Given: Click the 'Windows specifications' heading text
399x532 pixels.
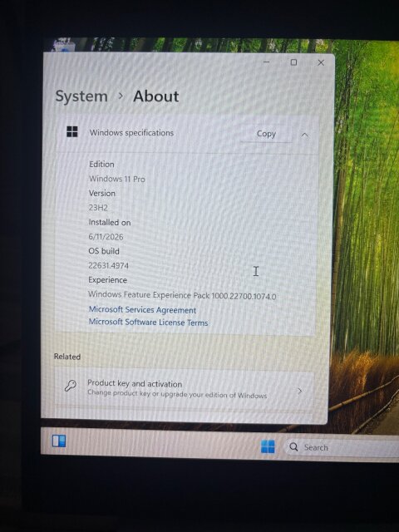Looking at the screenshot, I should coord(131,133).
